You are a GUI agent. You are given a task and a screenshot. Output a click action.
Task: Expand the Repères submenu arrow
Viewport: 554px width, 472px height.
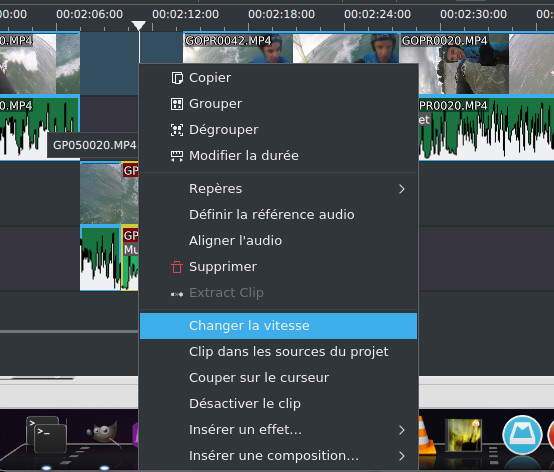(402, 189)
